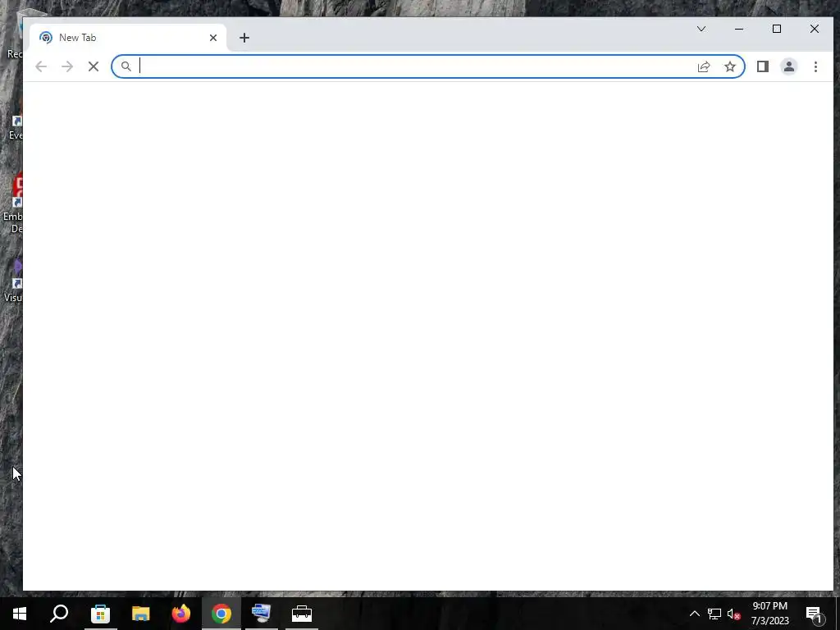
Task: Open the toolbox app in taskbar
Action: point(302,614)
